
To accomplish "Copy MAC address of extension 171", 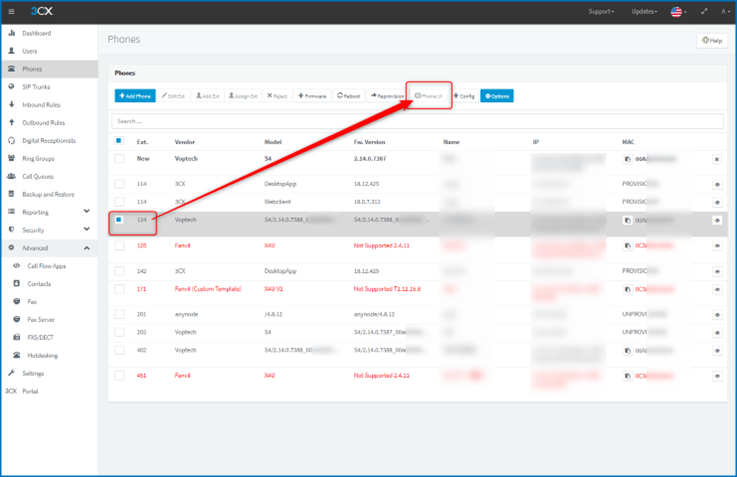I will pyautogui.click(x=627, y=289).
